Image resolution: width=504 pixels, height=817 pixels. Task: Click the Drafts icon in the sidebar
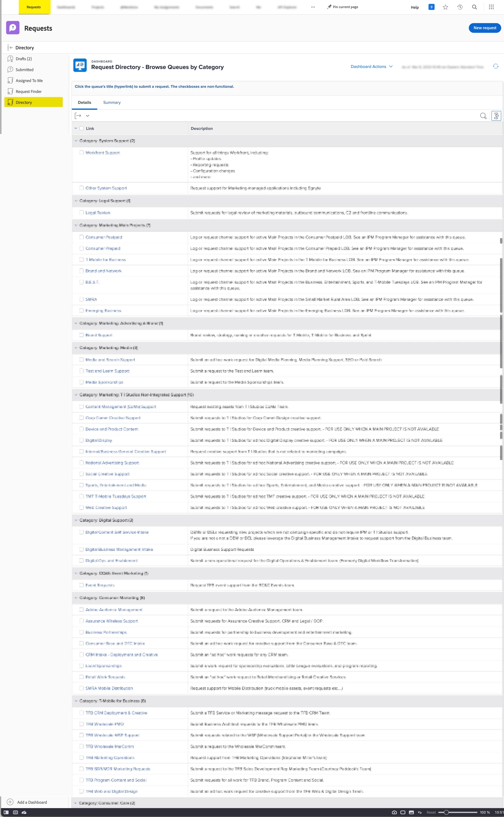click(x=10, y=59)
